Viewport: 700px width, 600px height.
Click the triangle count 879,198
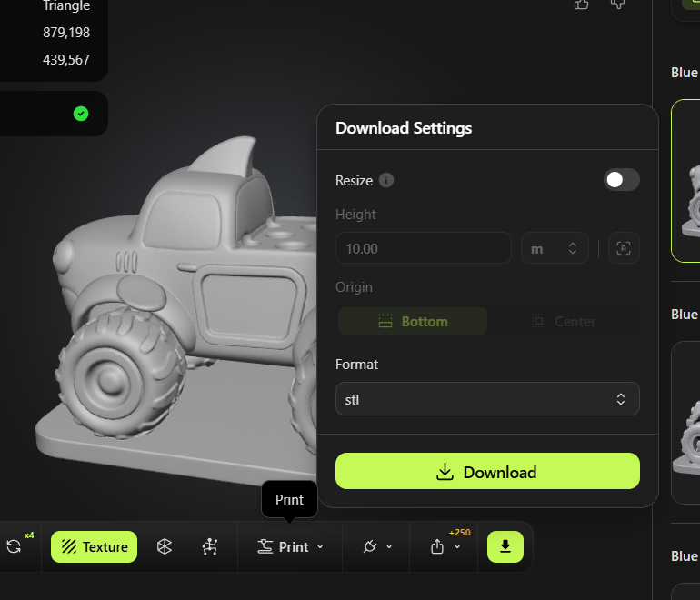pyautogui.click(x=66, y=33)
